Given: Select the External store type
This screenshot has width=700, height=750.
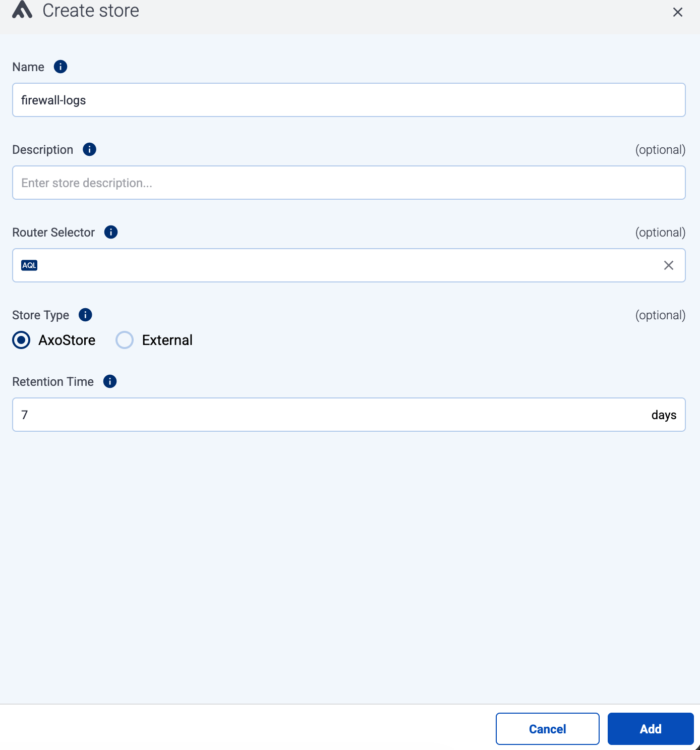Looking at the screenshot, I should click(124, 340).
